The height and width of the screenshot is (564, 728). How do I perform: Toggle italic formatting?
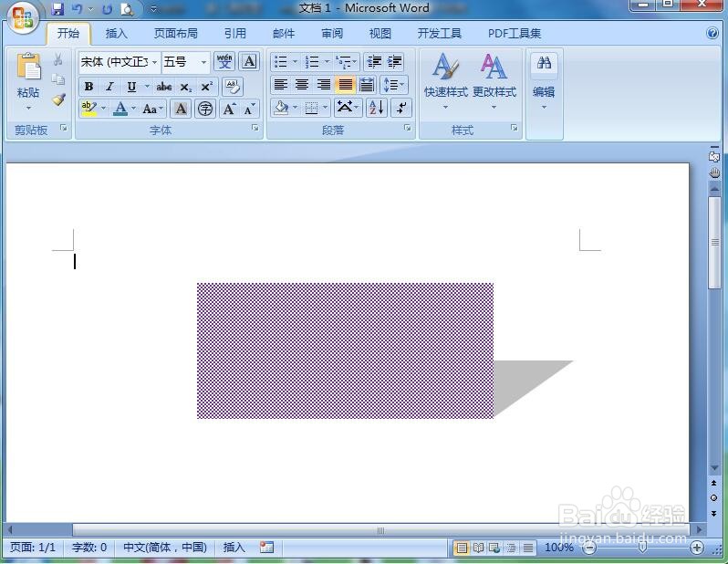click(110, 87)
